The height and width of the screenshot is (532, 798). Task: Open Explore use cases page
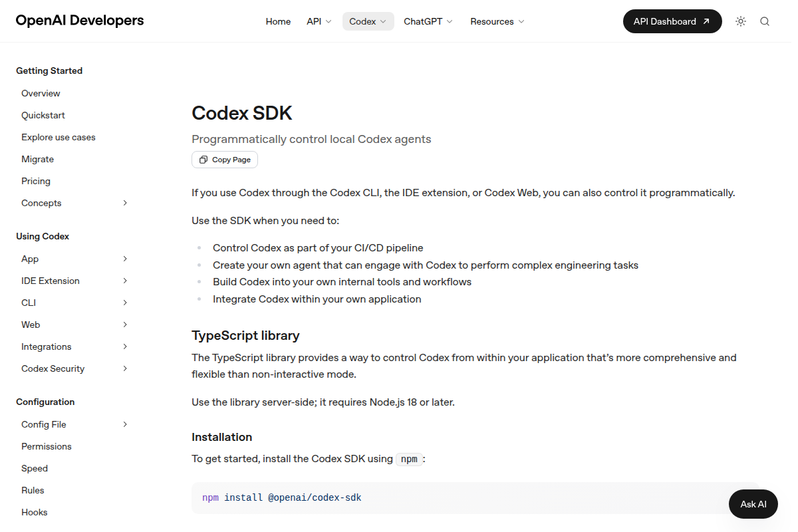[59, 137]
